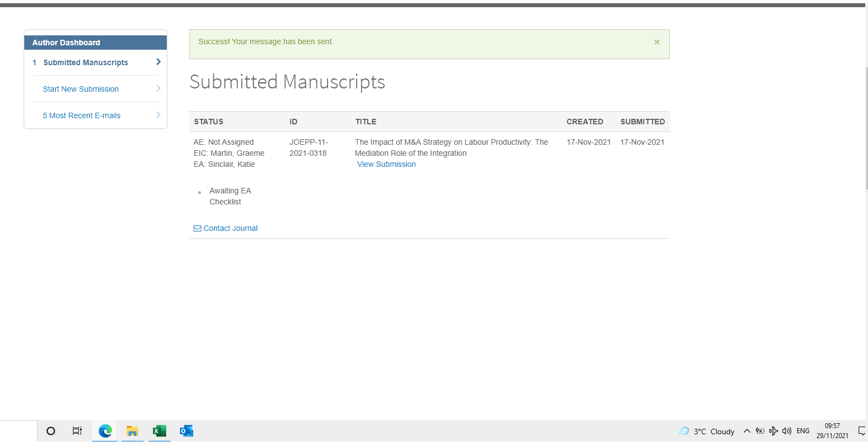Open Excel from the taskbar
This screenshot has width=868, height=442.
pos(160,431)
